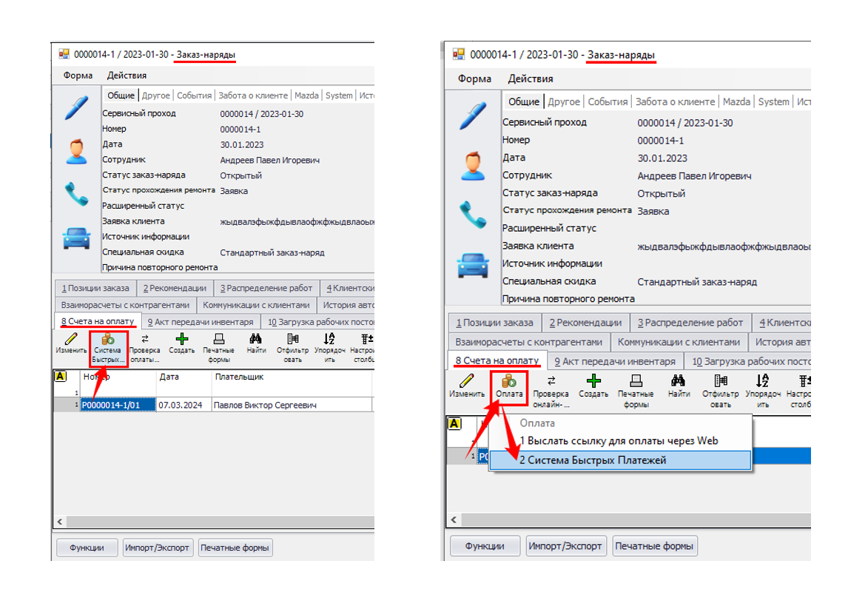Click the Система Быстрых toolbar icon in left window
Screen dimensions: 868x598
[x=108, y=340]
